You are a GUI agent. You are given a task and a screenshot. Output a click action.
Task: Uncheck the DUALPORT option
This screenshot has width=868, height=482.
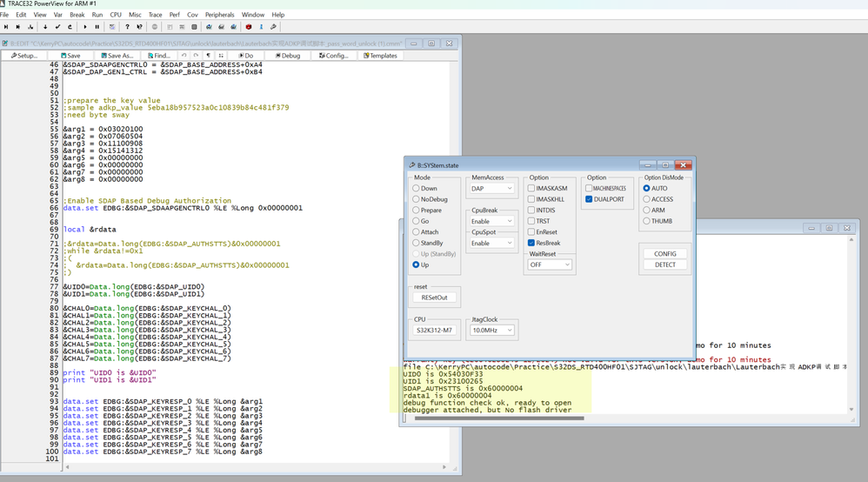coord(589,199)
